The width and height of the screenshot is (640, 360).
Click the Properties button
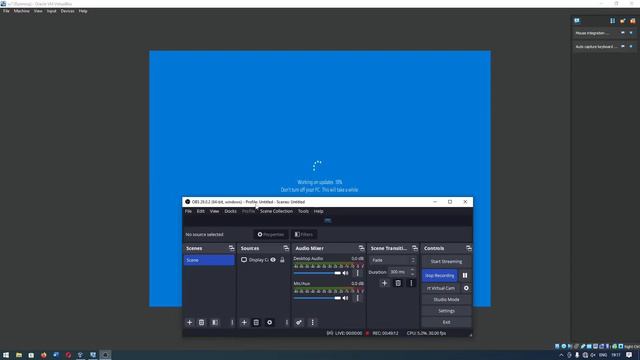click(x=271, y=234)
